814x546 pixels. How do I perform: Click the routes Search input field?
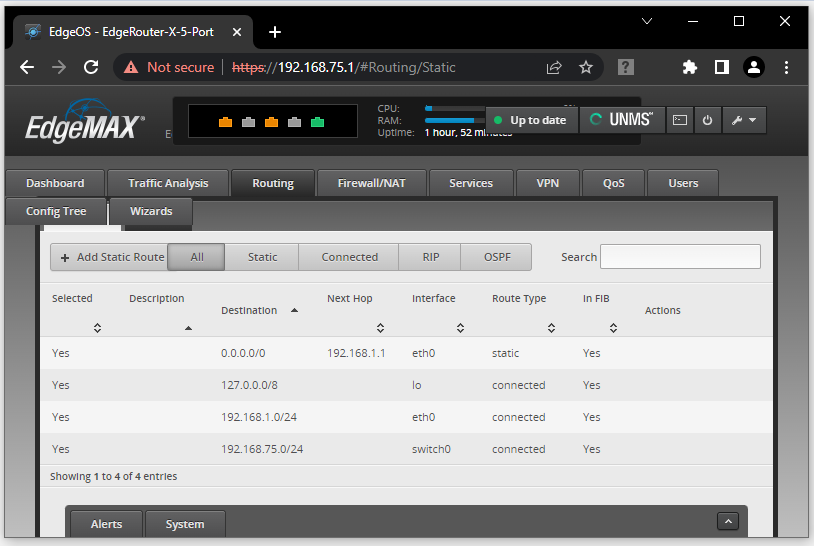coord(680,257)
